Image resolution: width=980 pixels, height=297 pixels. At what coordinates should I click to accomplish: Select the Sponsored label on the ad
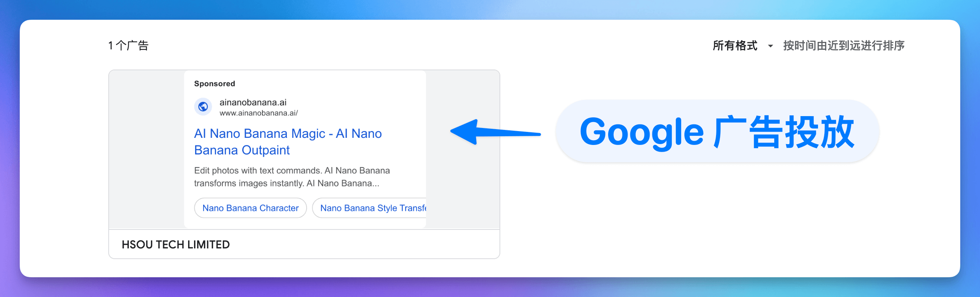tap(214, 83)
